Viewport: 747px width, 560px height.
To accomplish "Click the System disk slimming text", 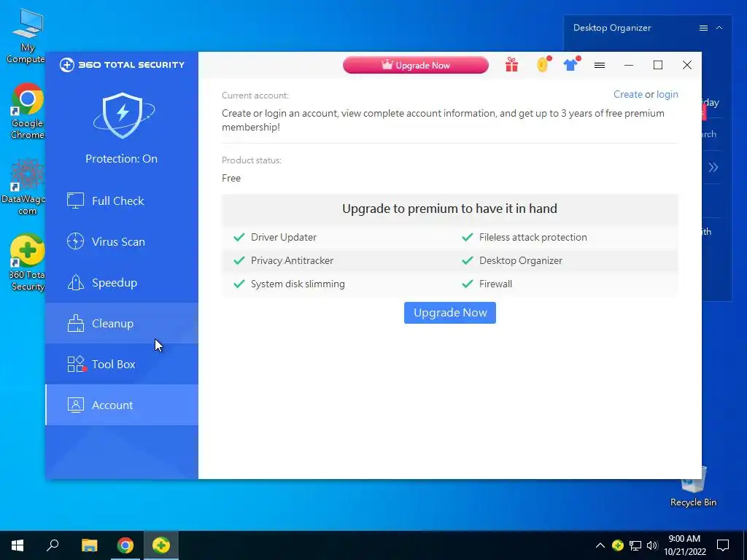I will (x=298, y=284).
